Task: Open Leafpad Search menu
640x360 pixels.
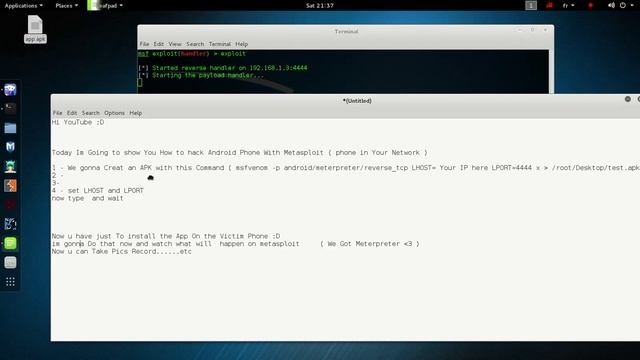Action: point(91,113)
